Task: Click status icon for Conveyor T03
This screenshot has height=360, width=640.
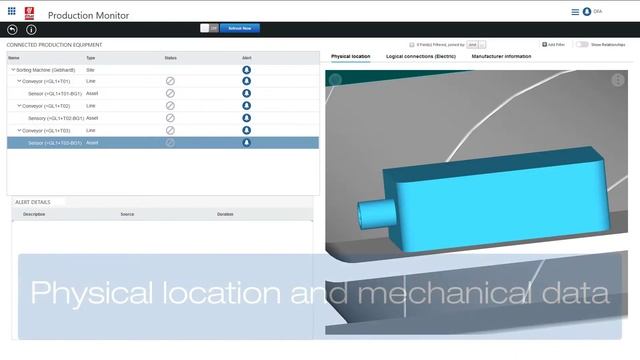Action: point(170,130)
